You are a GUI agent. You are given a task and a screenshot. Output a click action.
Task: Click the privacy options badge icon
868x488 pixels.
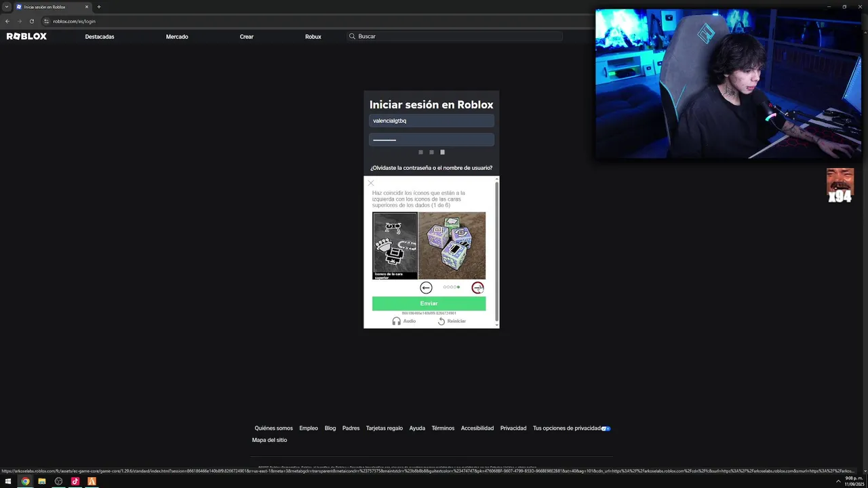tap(606, 428)
